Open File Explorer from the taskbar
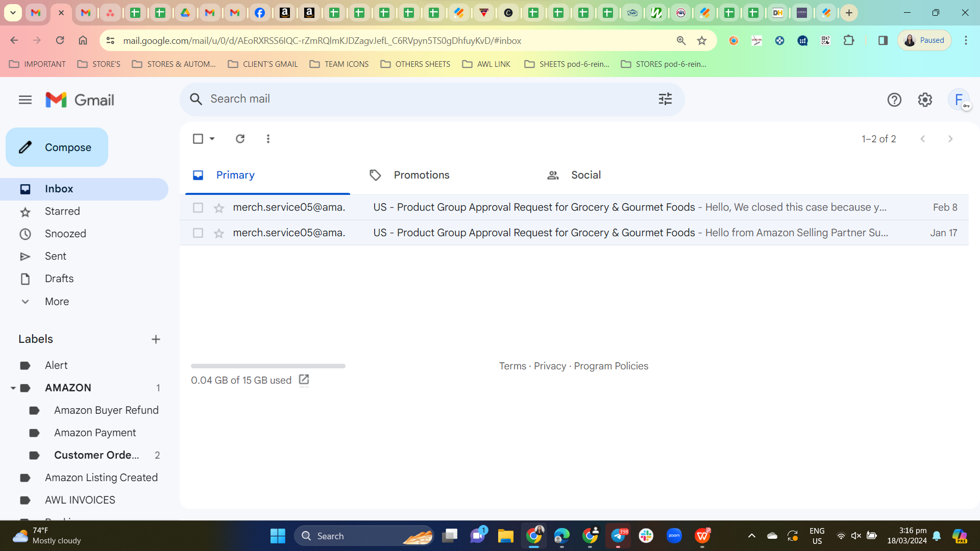Image resolution: width=980 pixels, height=551 pixels. (505, 536)
